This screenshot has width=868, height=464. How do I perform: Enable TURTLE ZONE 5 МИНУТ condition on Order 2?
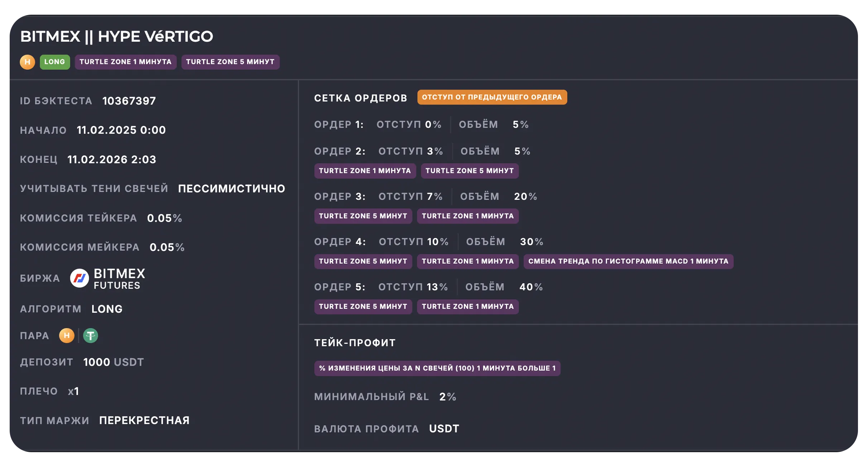click(470, 171)
